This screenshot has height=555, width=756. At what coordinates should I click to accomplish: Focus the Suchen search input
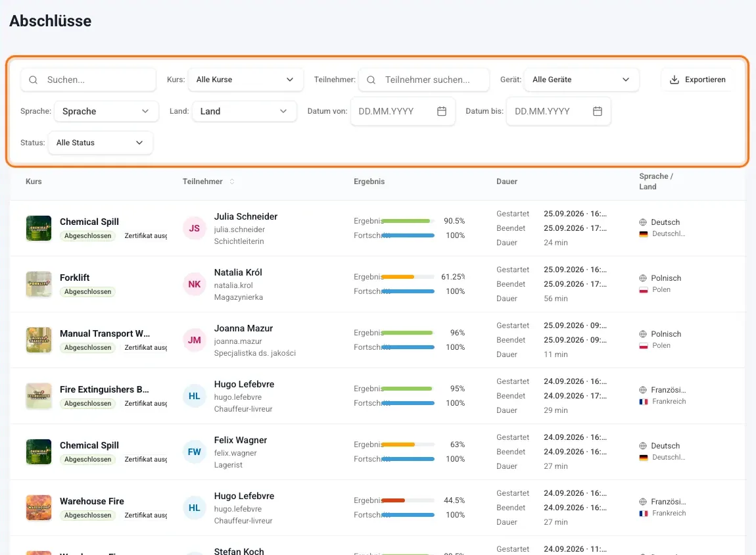88,80
